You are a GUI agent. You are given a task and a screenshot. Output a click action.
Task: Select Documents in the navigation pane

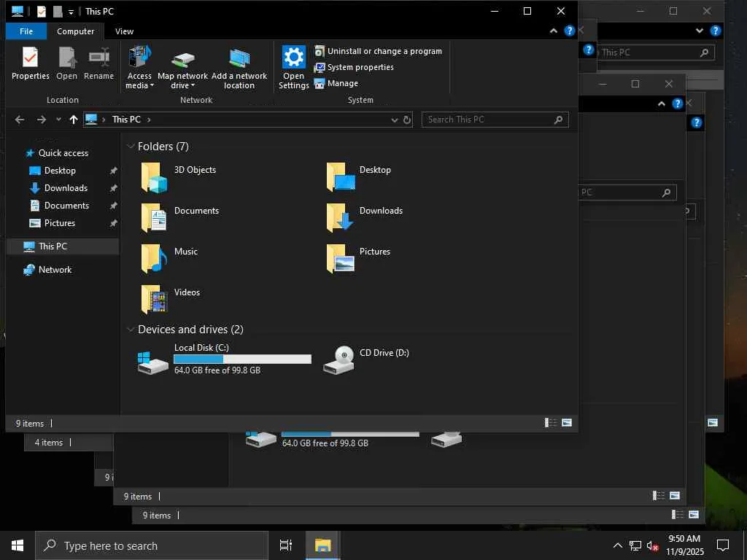[x=66, y=206]
